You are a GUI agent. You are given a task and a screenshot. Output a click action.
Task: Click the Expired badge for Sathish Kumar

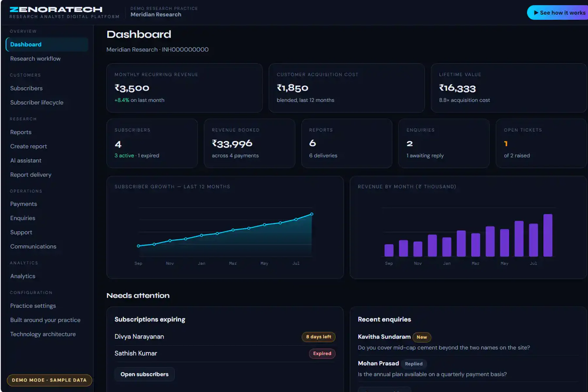[322, 353]
